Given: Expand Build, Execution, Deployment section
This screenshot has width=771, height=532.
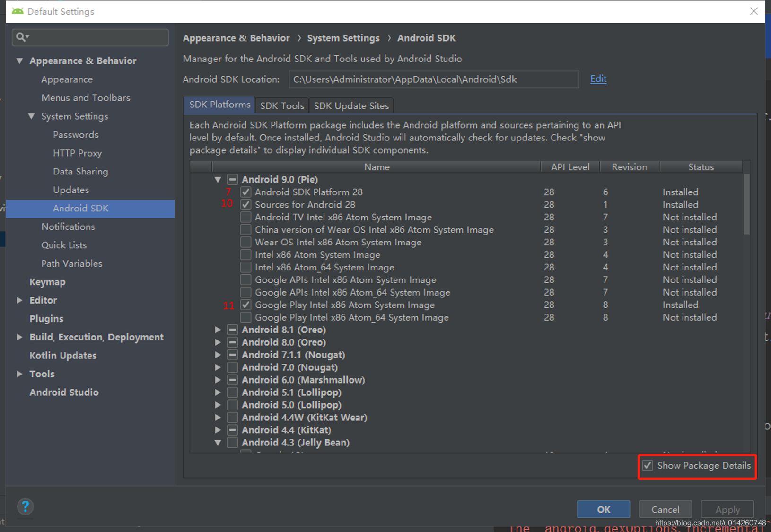Looking at the screenshot, I should (x=19, y=337).
